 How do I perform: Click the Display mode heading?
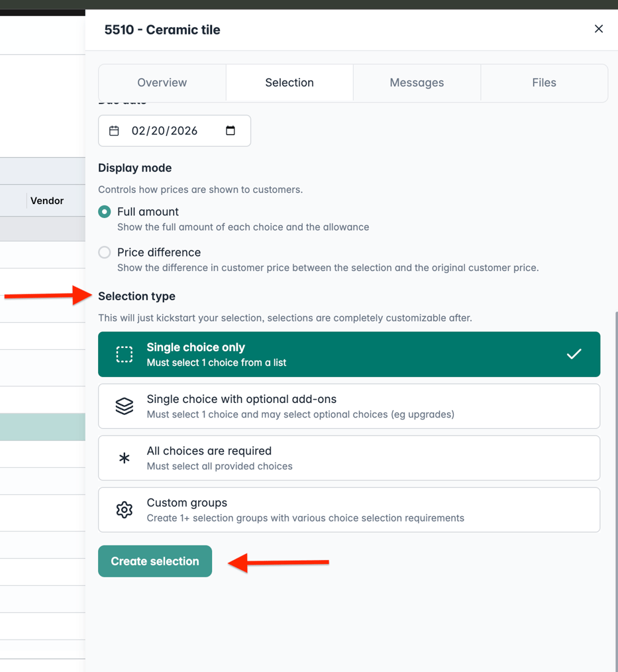pos(135,168)
